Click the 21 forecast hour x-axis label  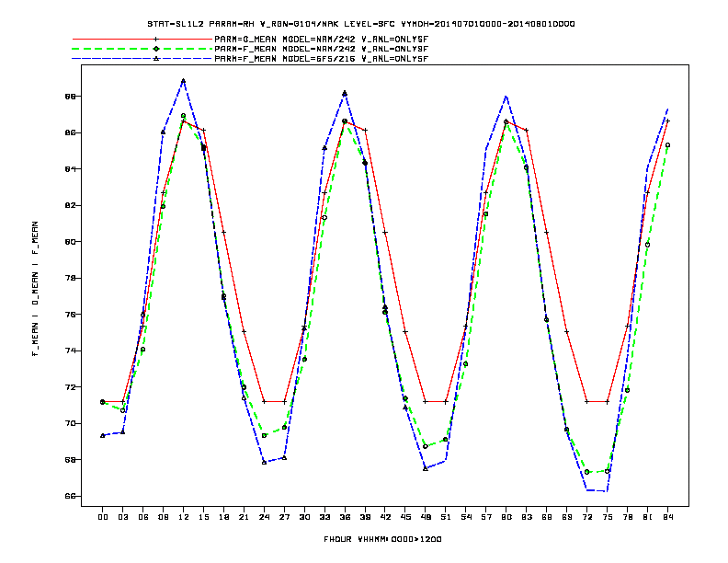(244, 517)
